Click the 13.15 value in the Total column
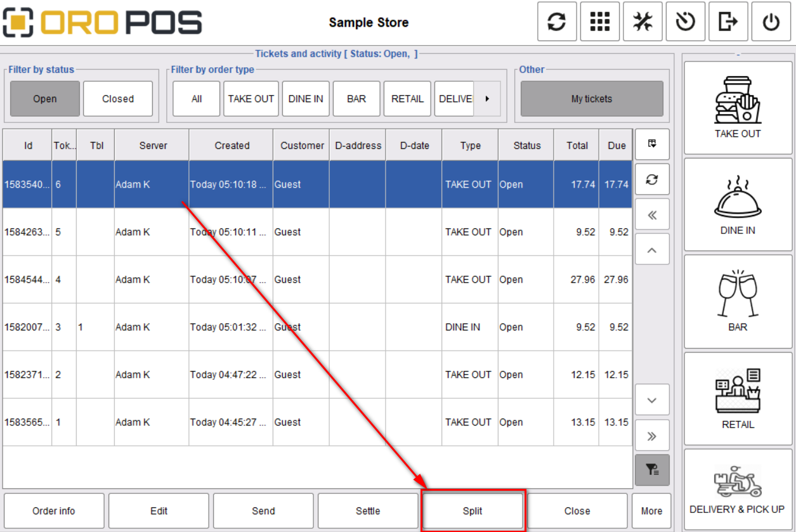This screenshot has width=796, height=532. coord(577,422)
